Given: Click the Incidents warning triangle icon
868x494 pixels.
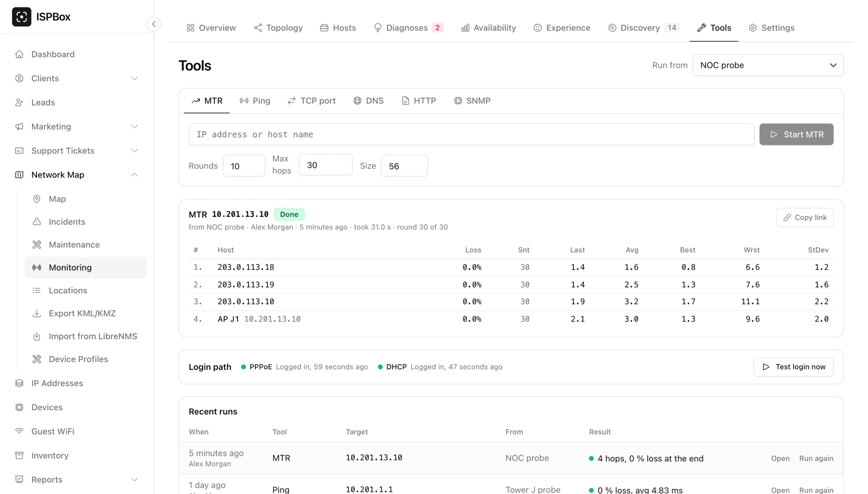Looking at the screenshot, I should (37, 222).
